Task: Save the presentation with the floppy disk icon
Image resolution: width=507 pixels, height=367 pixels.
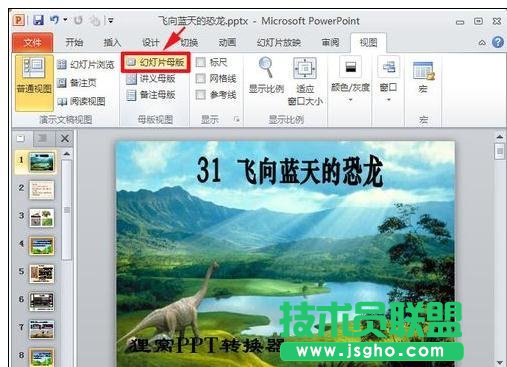Action: [38, 21]
